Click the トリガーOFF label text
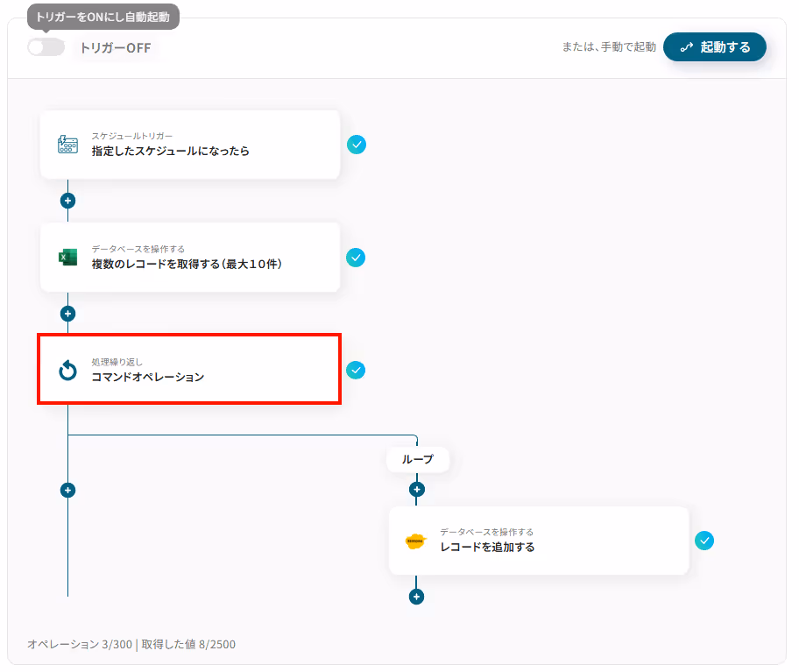The width and height of the screenshot is (799, 672). pyautogui.click(x=116, y=48)
